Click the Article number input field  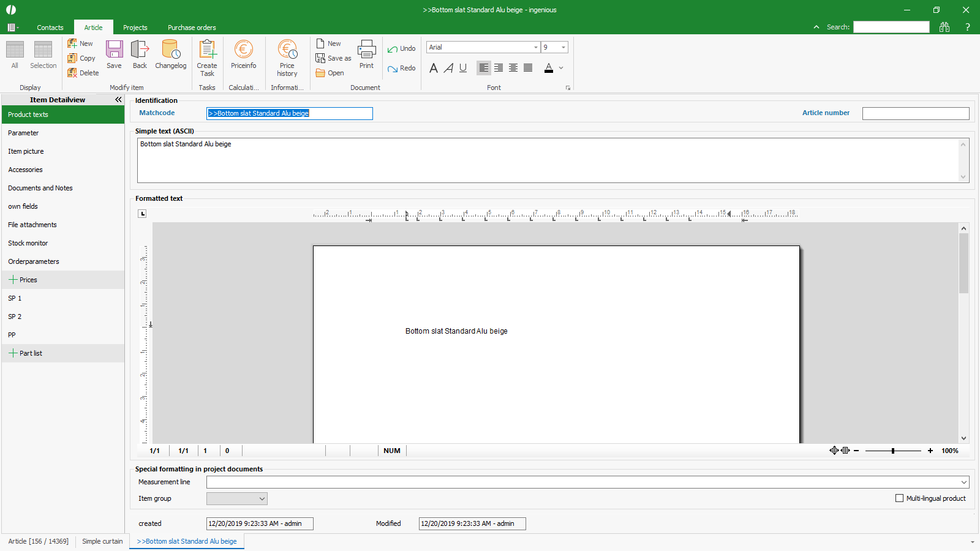pos(915,113)
